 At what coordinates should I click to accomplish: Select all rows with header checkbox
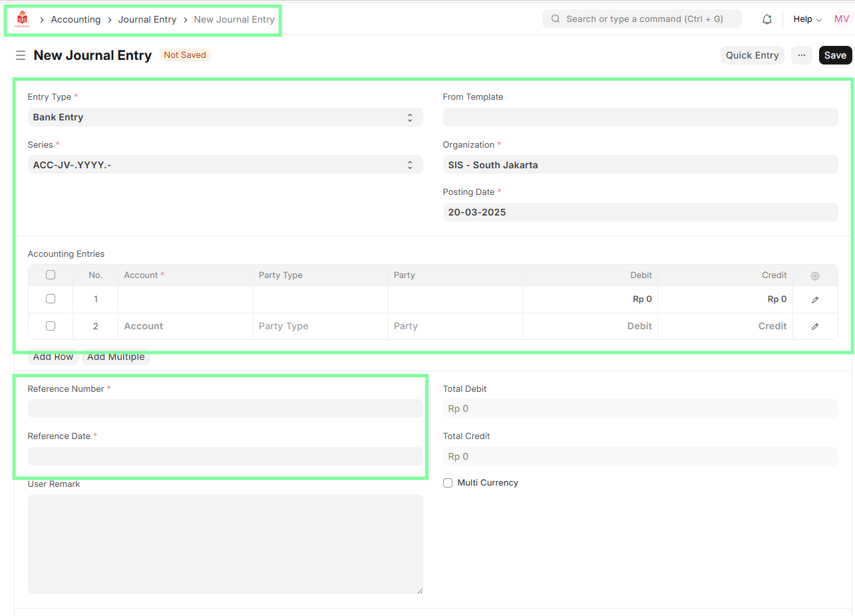pos(51,275)
